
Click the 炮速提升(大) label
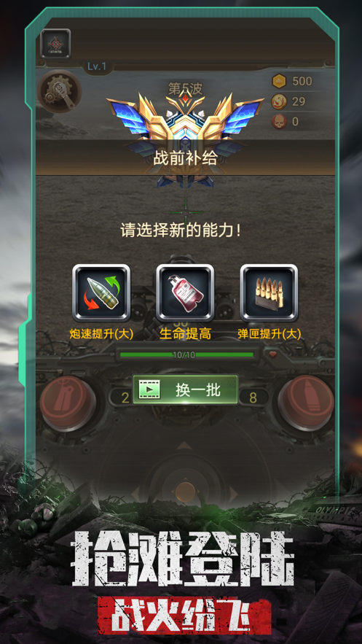pyautogui.click(x=101, y=334)
